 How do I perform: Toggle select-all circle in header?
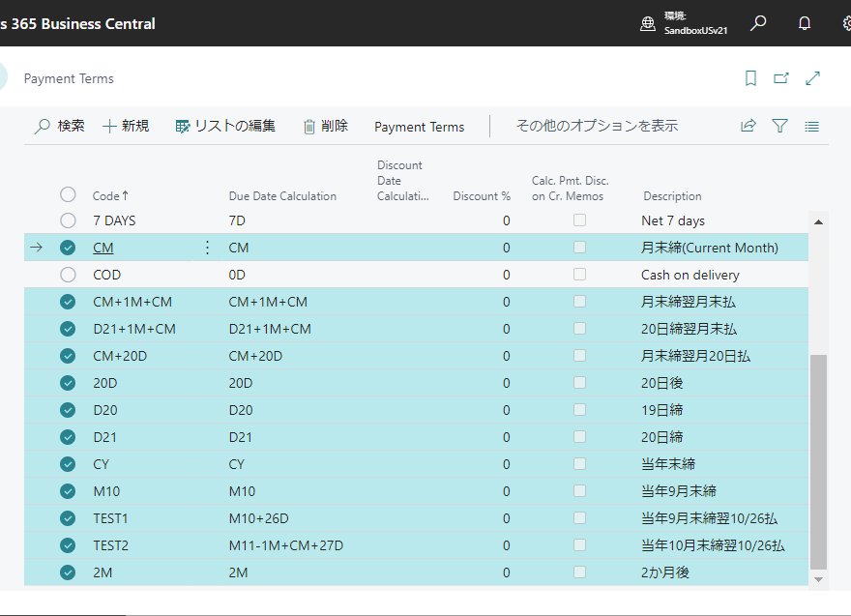pos(68,194)
